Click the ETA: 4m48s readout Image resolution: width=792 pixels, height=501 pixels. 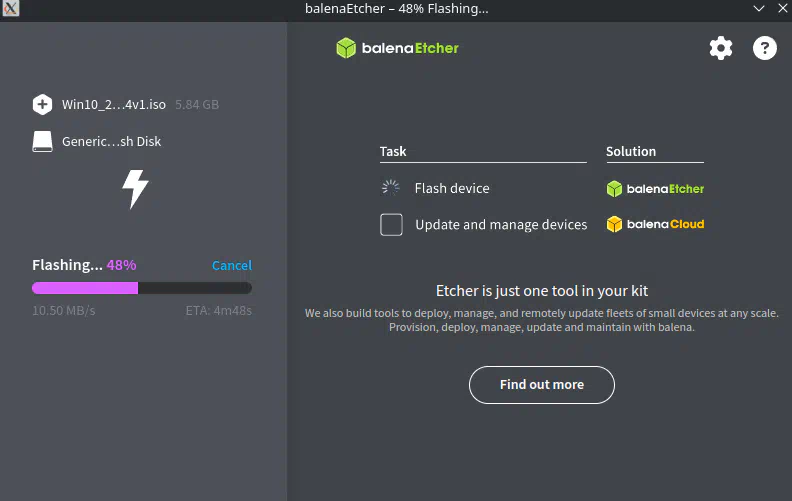(x=219, y=311)
